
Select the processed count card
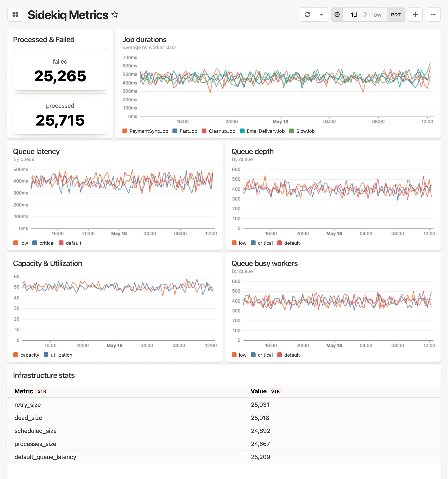[60, 114]
